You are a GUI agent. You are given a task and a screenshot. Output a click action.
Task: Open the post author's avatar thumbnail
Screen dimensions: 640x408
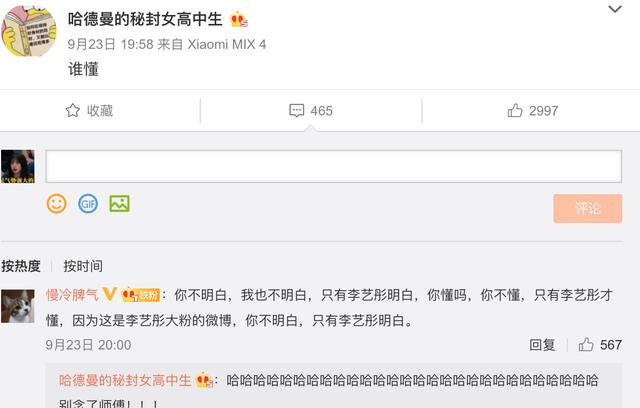[x=29, y=31]
